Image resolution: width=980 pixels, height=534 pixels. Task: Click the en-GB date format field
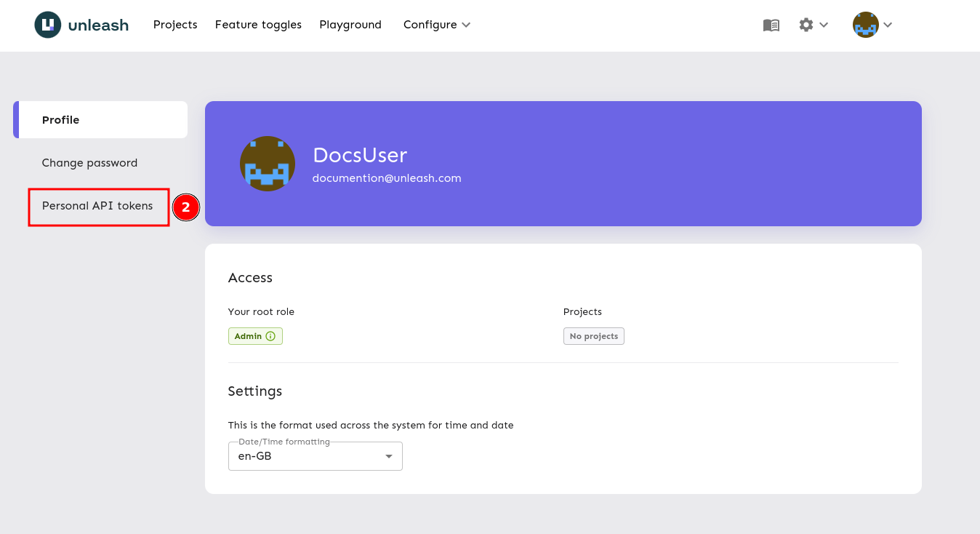tap(305, 457)
